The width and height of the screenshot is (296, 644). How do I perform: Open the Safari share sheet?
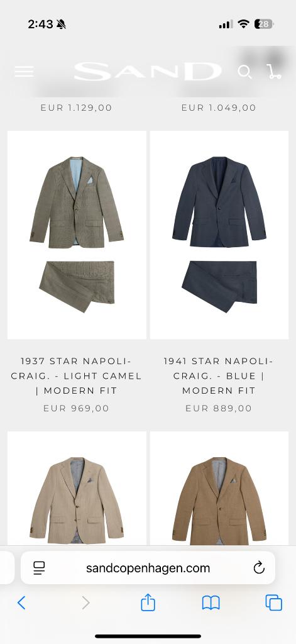coord(148,602)
